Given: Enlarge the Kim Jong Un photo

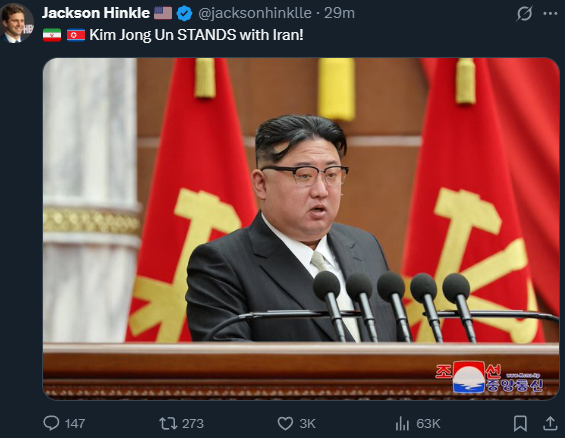Looking at the screenshot, I should pyautogui.click(x=301, y=229).
